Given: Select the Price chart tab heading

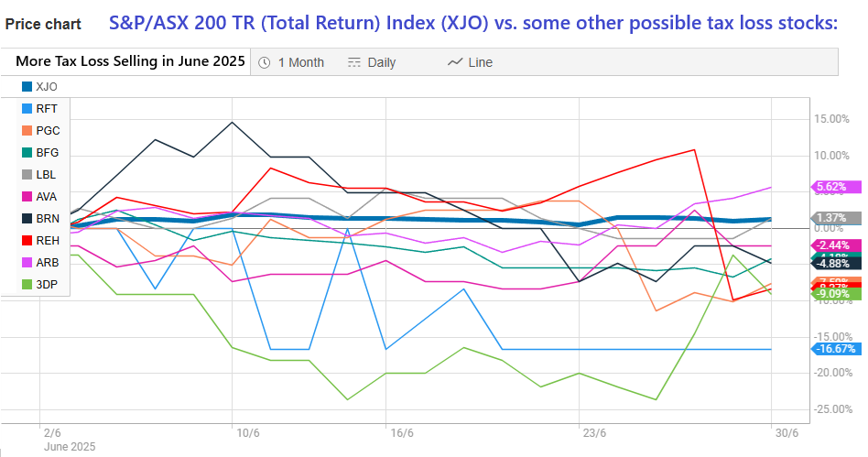Looking at the screenshot, I should (x=43, y=24).
